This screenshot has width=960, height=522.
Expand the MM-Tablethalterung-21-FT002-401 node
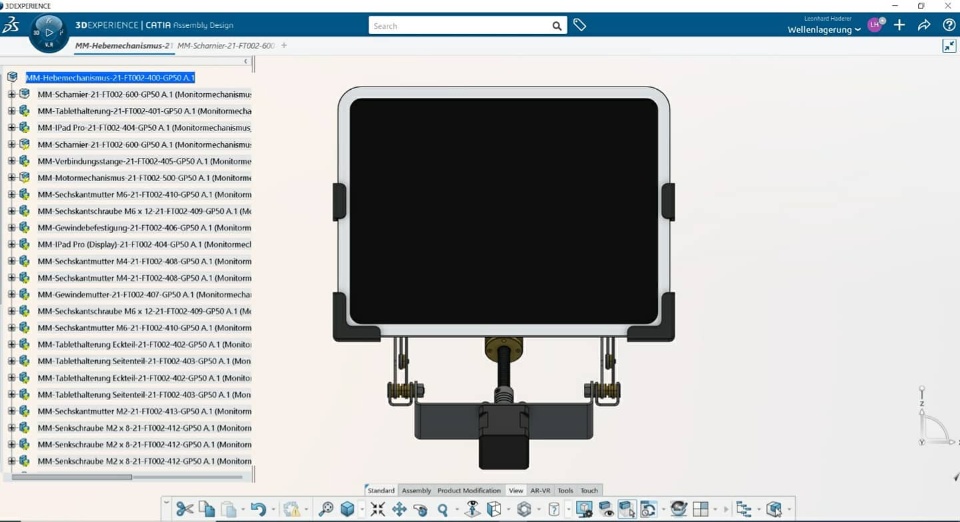click(x=11, y=111)
